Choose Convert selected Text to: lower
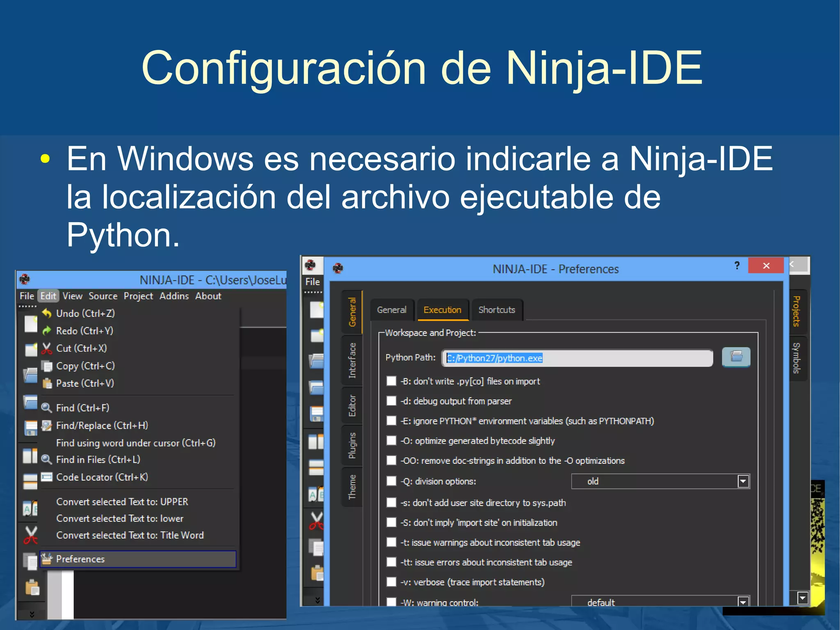840x630 pixels. [x=120, y=518]
